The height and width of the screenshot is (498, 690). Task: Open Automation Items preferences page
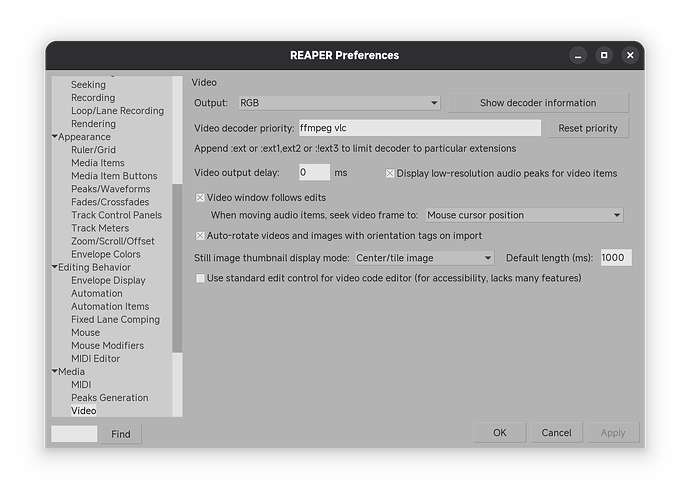(110, 307)
